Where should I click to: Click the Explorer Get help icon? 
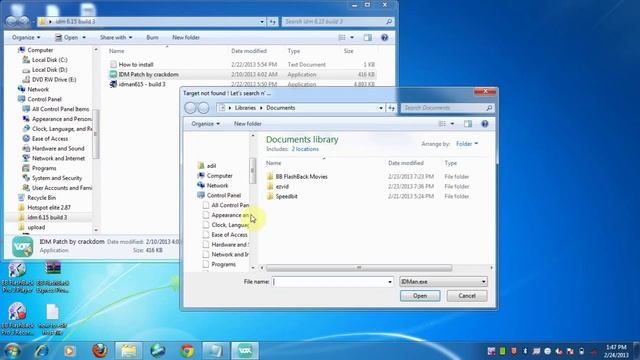click(x=384, y=37)
